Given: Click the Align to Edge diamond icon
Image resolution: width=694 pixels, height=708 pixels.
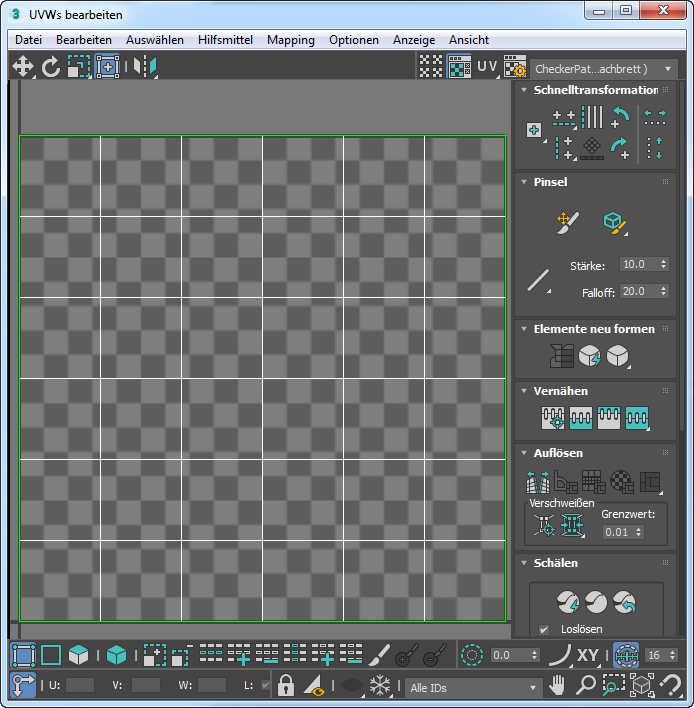Looking at the screenshot, I should pos(592,148).
